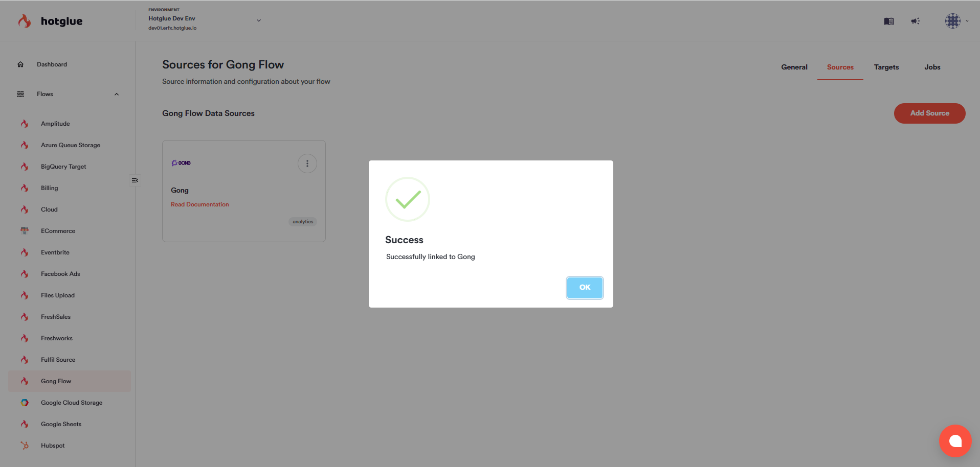Click the Gong source card title
Viewport: 980px width, 467px height.
coord(180,190)
